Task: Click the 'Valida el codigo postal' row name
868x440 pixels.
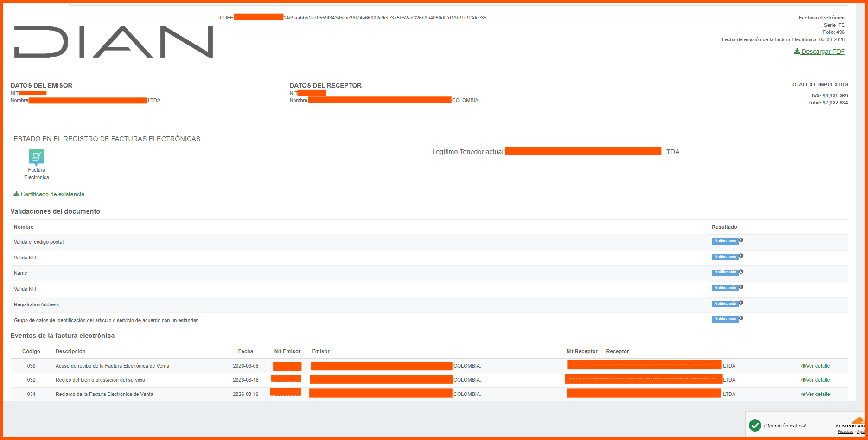Action: 39,242
